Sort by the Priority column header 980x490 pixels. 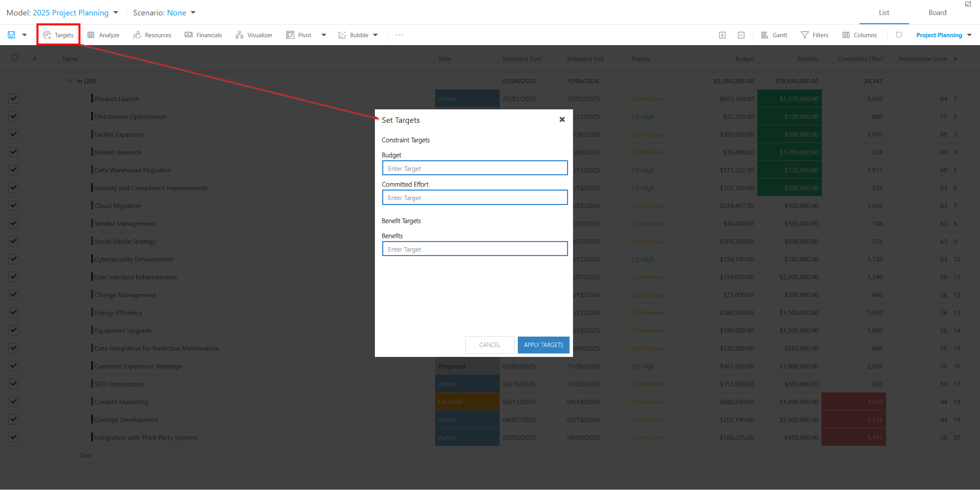640,59
